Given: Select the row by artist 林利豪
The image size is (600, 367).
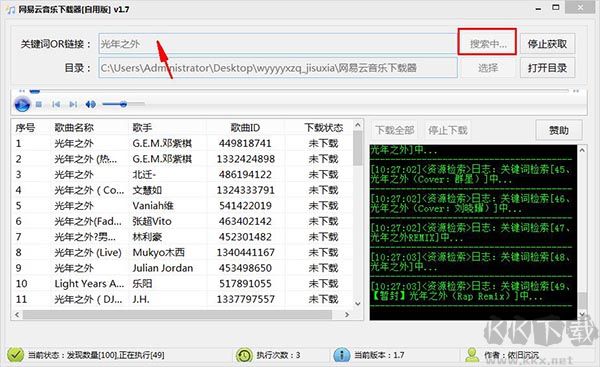Looking at the screenshot, I should pyautogui.click(x=183, y=237).
